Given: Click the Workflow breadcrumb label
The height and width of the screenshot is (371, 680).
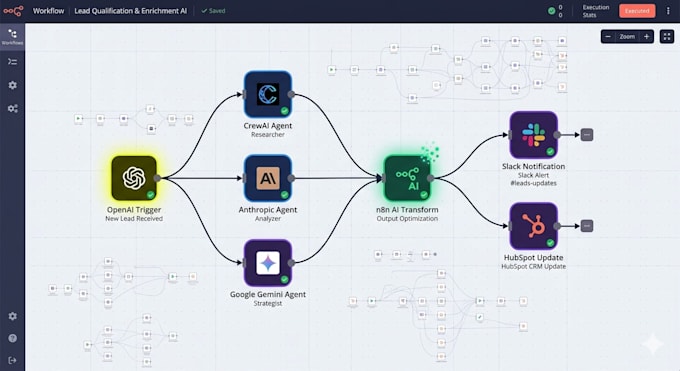Looking at the screenshot, I should (48, 11).
